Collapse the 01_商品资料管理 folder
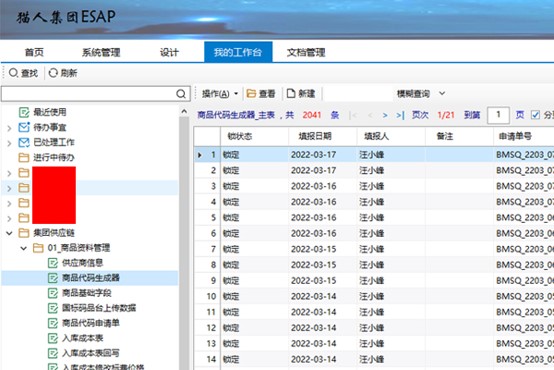 pos(23,248)
